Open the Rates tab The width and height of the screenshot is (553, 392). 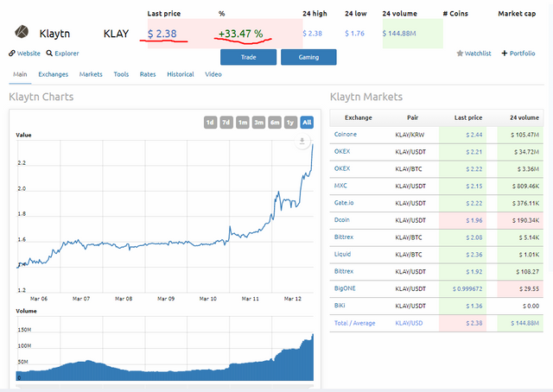point(148,74)
